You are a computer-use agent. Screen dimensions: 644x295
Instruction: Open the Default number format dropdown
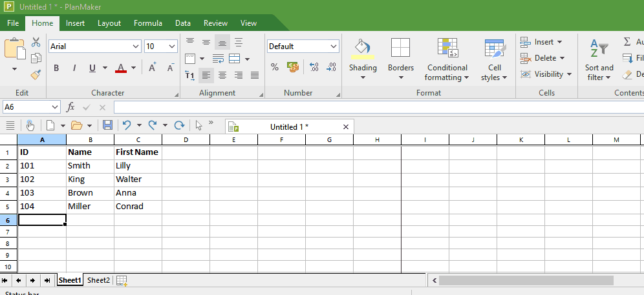[334, 46]
